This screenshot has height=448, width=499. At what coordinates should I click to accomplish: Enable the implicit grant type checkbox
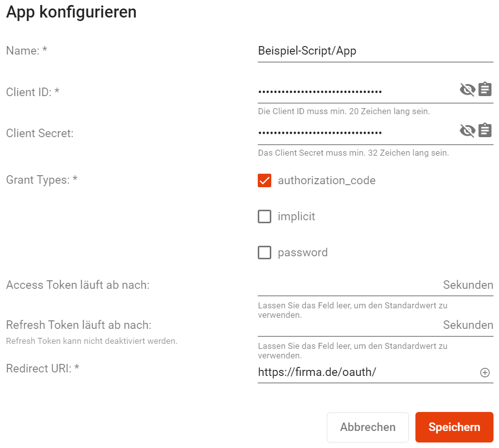pos(264,216)
